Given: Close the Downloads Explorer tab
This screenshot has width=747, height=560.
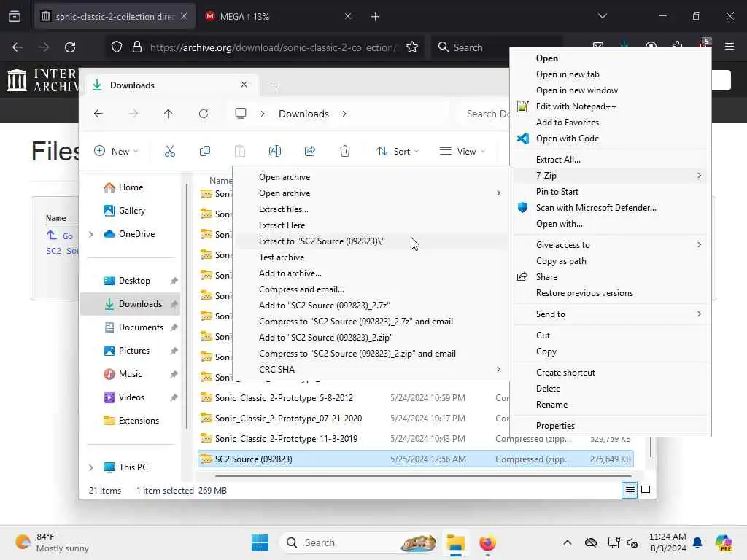Looking at the screenshot, I should pos(244,85).
